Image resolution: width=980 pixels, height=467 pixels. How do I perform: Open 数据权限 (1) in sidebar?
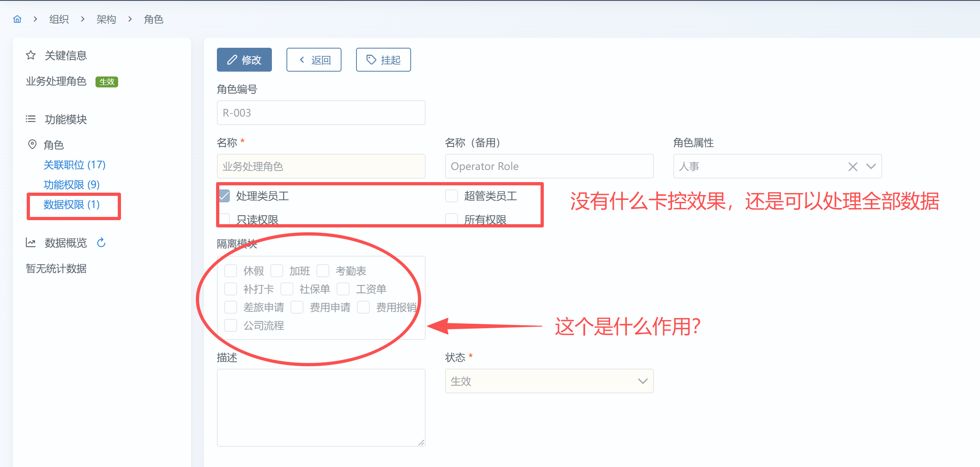(72, 204)
